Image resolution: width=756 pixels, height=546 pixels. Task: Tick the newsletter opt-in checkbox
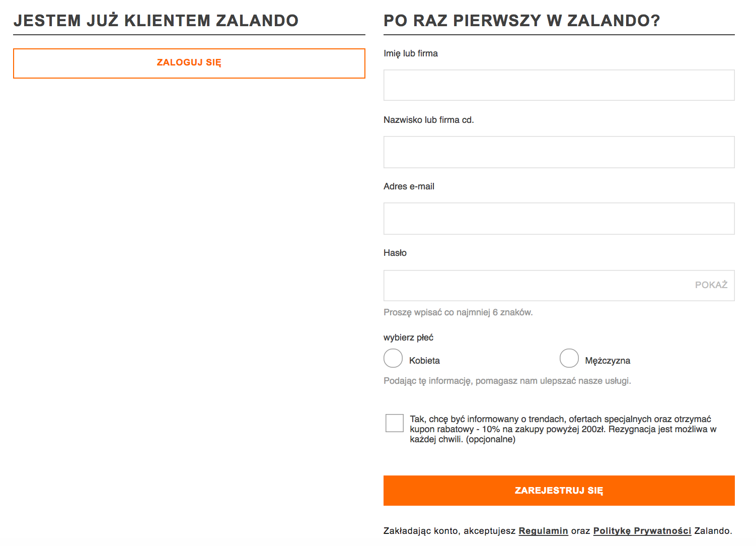coord(395,423)
